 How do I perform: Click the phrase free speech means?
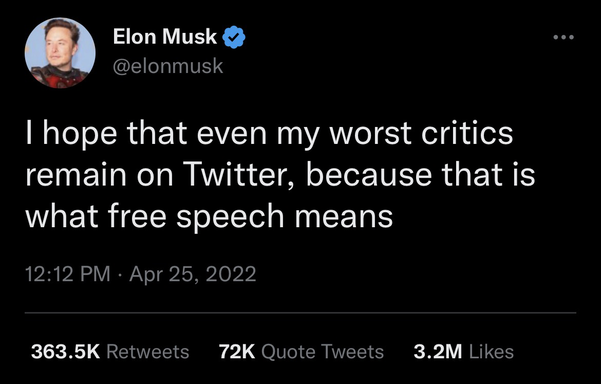tap(250, 216)
